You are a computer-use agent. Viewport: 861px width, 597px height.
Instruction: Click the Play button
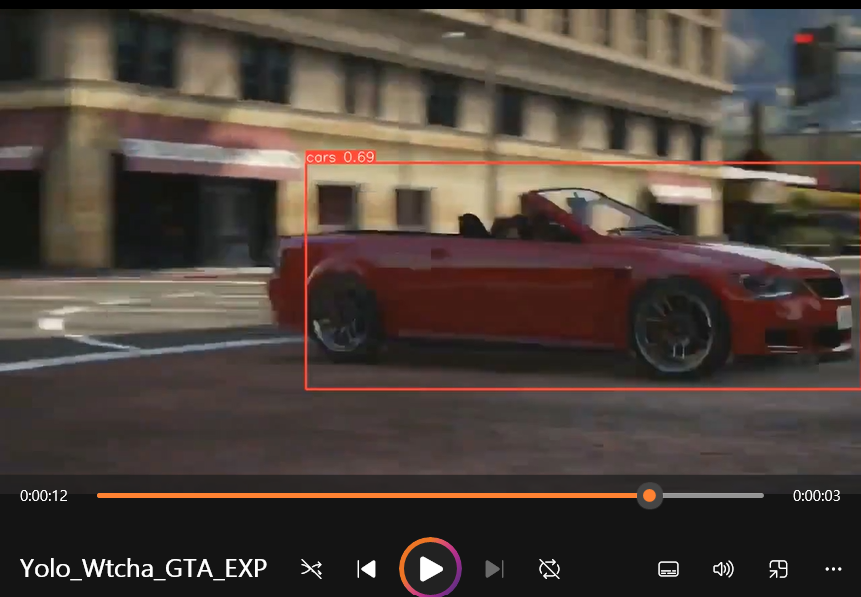(430, 568)
